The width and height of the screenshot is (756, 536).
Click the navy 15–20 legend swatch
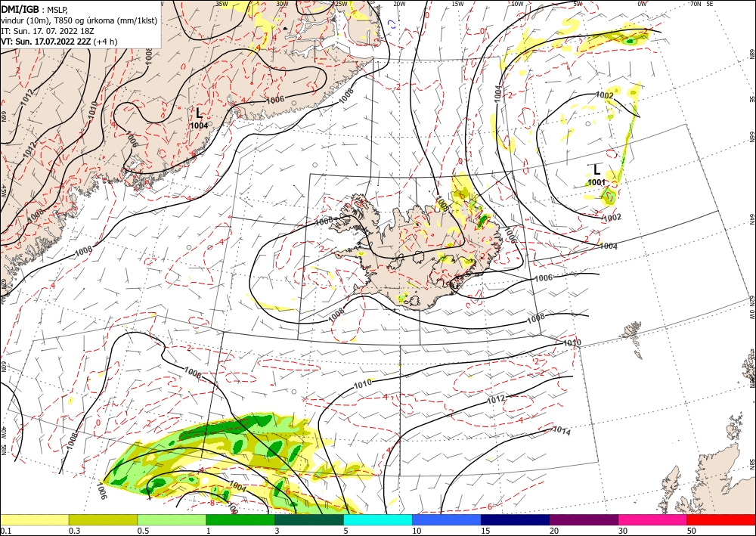tap(516, 519)
